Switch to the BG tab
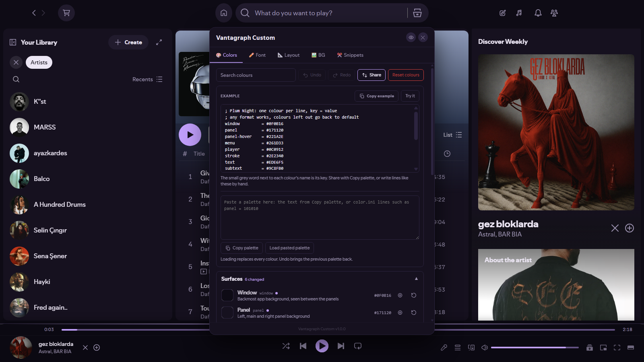This screenshot has width=644, height=362. [318, 55]
